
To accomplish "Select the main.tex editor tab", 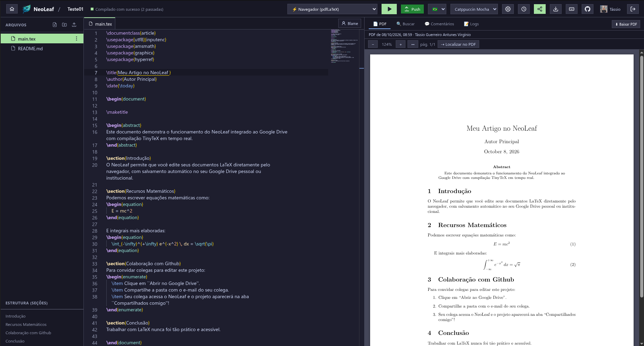I will click(100, 24).
